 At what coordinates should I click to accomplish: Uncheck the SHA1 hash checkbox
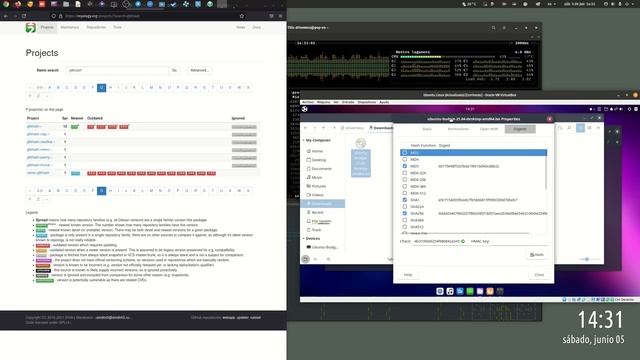tap(404, 200)
